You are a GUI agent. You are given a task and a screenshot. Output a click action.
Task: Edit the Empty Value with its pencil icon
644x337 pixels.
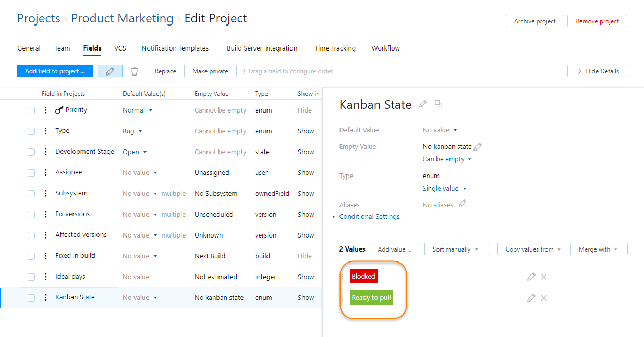point(478,146)
